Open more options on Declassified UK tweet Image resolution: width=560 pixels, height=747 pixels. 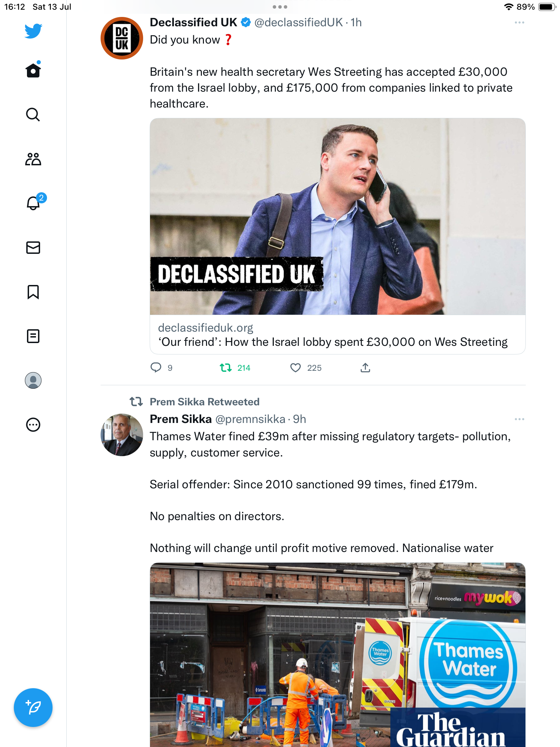(519, 23)
